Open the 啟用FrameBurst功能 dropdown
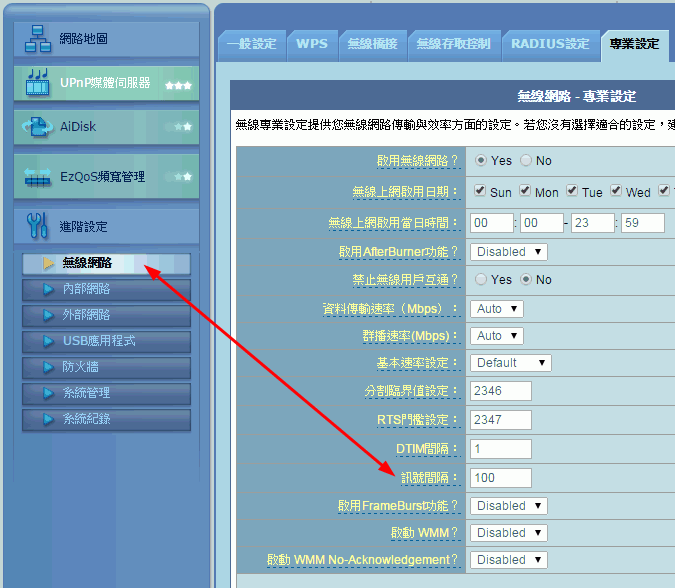Image resolution: width=675 pixels, height=588 pixels. (x=508, y=506)
